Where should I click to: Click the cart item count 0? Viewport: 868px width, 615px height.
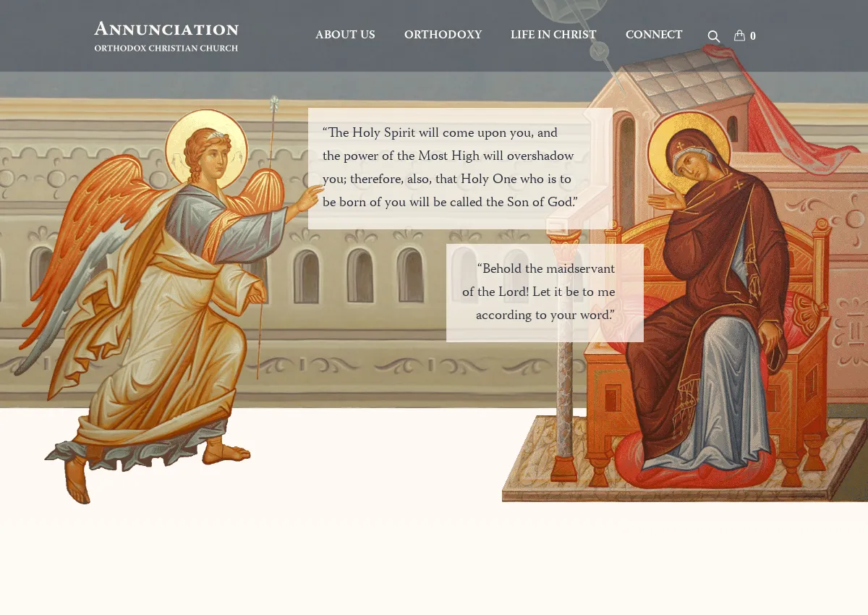point(753,36)
